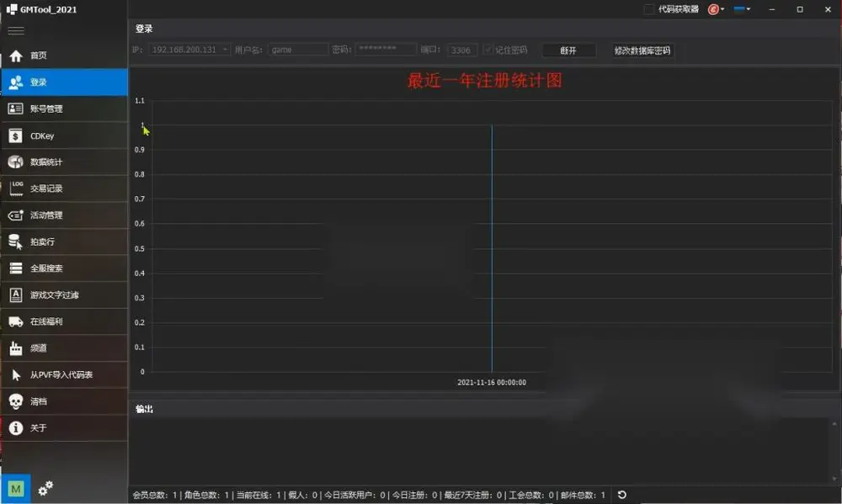Click 角色总数 status entry
Viewport: 842px width, 504px height.
pos(206,495)
